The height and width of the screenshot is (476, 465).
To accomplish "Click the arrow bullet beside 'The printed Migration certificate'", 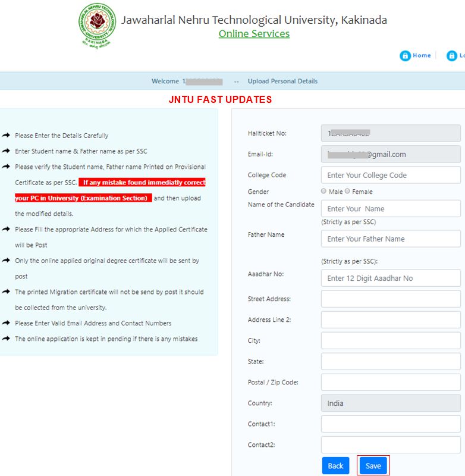I will pos(6,292).
